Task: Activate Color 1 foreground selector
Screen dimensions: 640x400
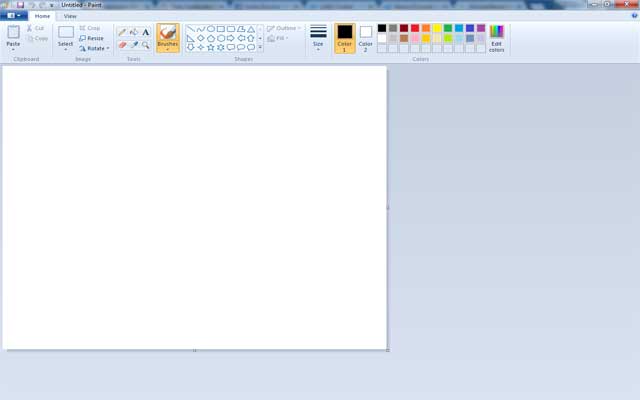Action: pyautogui.click(x=344, y=38)
